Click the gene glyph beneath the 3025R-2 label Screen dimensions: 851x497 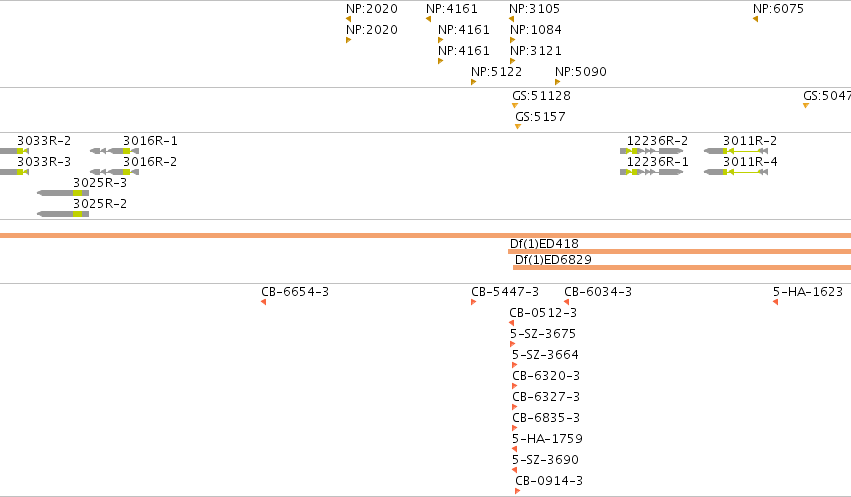[x=63, y=214]
